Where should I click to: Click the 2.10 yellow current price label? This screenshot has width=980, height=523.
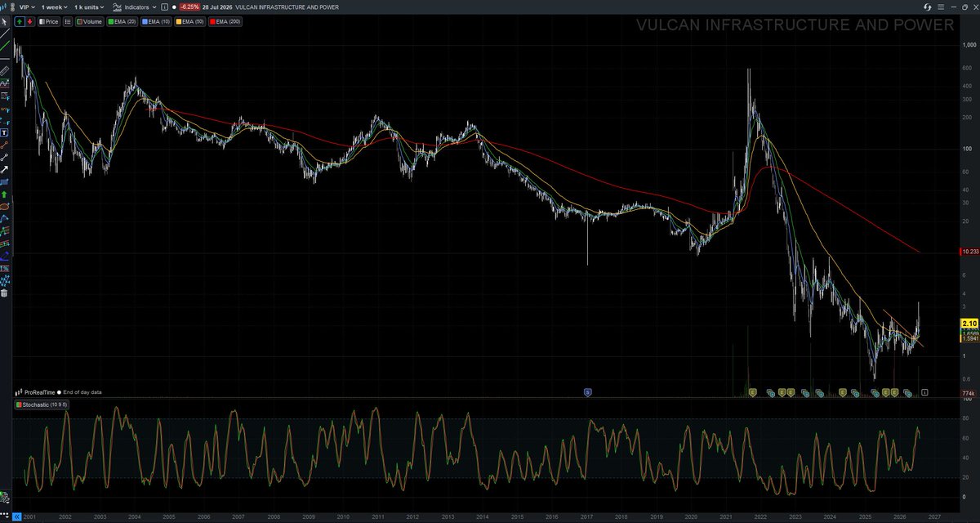pyautogui.click(x=969, y=324)
